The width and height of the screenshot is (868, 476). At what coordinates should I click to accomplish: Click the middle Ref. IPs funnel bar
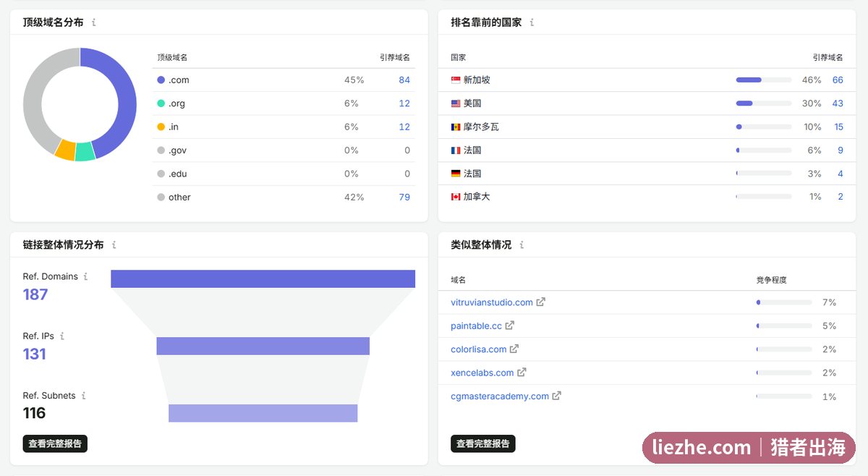click(263, 346)
